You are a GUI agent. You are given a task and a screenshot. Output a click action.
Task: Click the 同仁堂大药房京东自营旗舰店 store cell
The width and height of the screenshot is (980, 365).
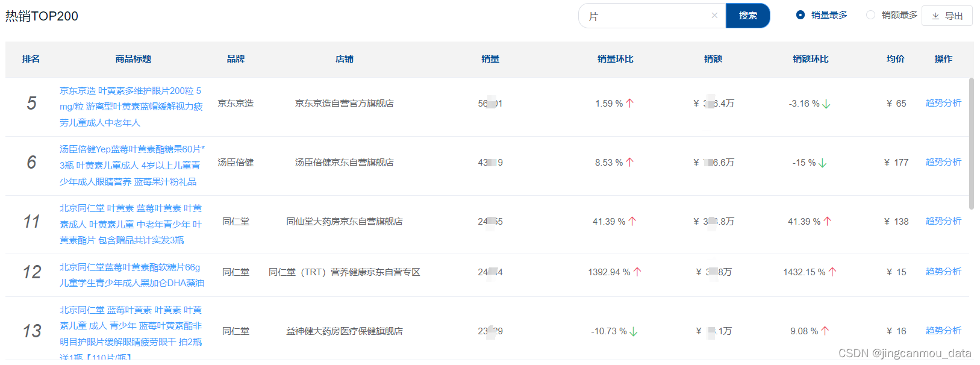coord(345,222)
